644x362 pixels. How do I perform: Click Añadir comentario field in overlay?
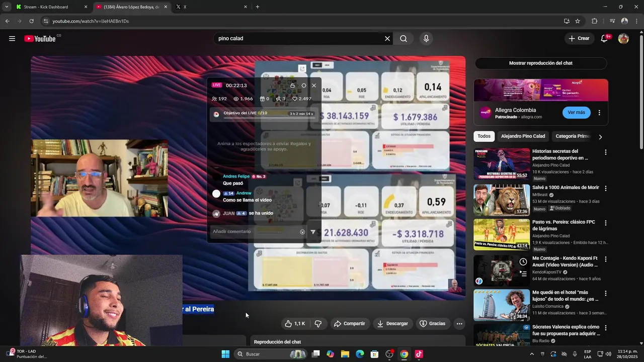(x=254, y=232)
